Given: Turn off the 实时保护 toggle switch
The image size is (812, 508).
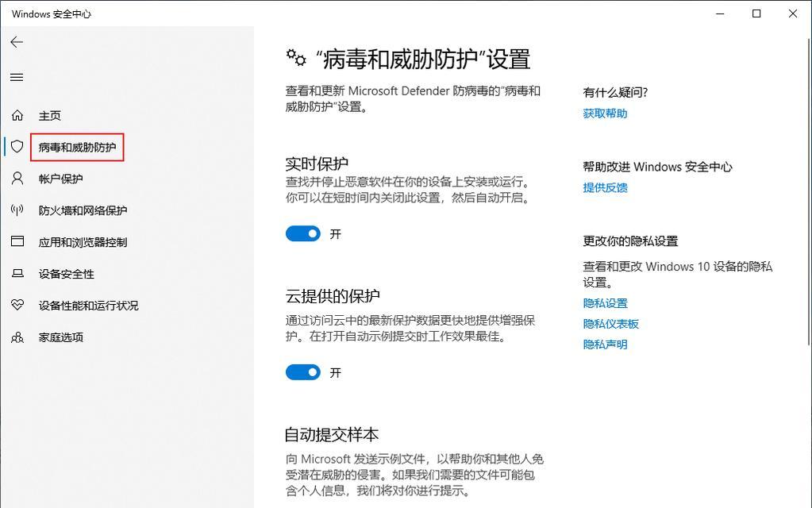Looking at the screenshot, I should pyautogui.click(x=303, y=233).
